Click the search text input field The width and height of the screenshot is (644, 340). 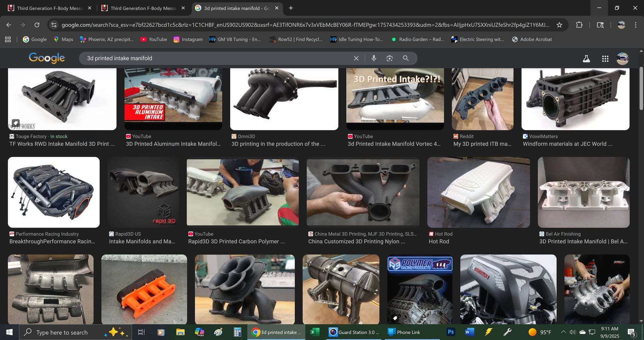point(216,58)
